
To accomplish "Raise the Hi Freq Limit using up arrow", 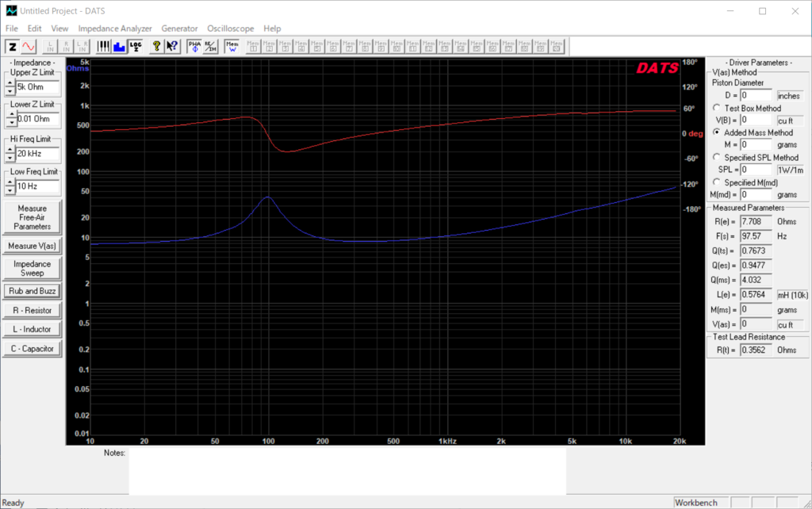I will (x=11, y=149).
